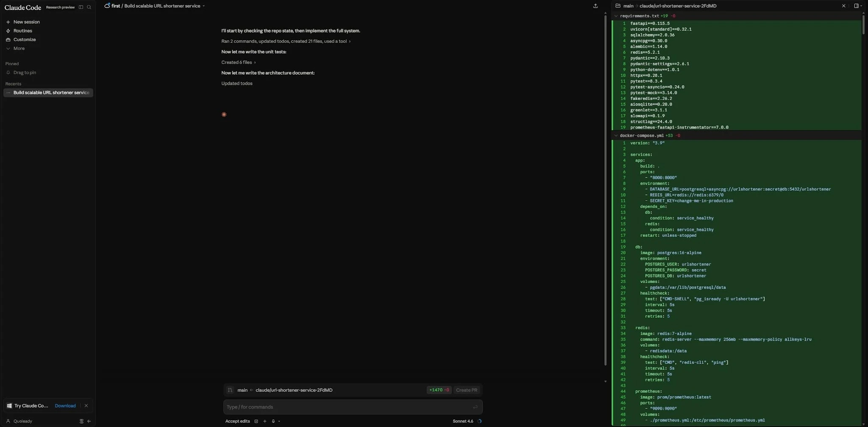Click the 'restart: unless-stopped' line
Viewport: 868px width, 427px height.
pyautogui.click(x=668, y=236)
